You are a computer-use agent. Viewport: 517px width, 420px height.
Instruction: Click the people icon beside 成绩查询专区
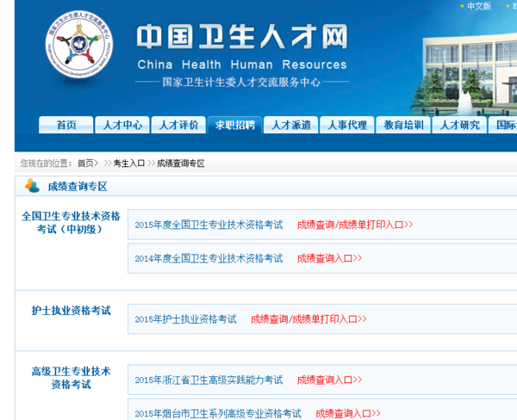pos(32,186)
